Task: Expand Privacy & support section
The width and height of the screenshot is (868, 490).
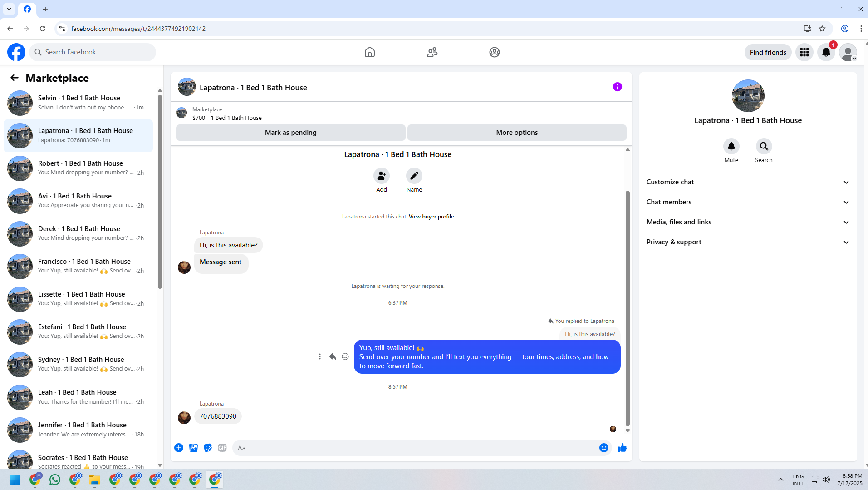Action: tap(748, 242)
